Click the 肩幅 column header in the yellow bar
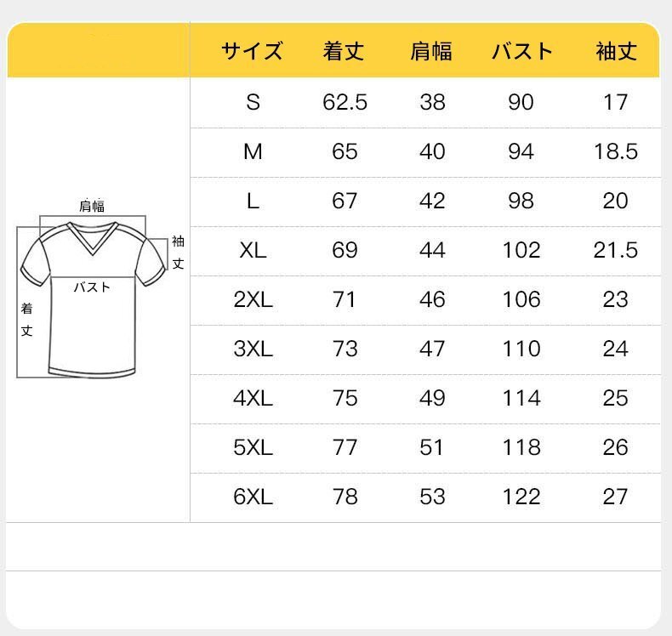The height and width of the screenshot is (636, 672). coord(432,52)
